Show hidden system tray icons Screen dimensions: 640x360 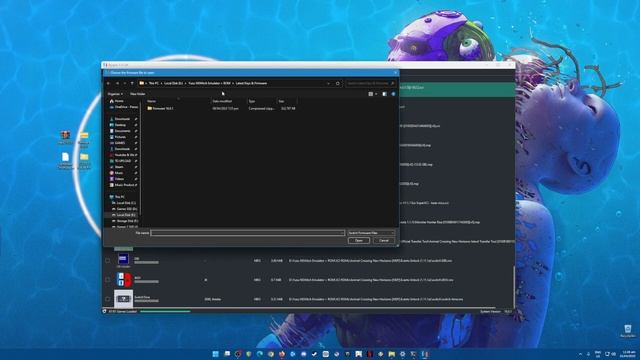[x=580, y=354]
